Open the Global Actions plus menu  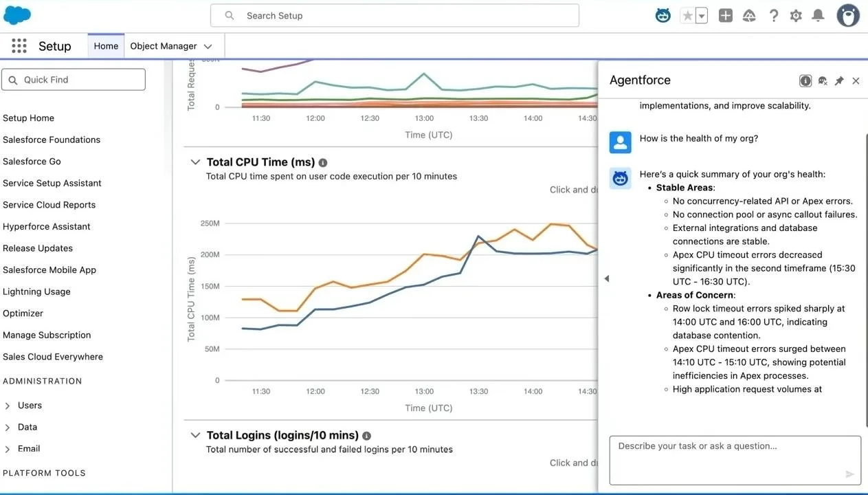tap(725, 16)
